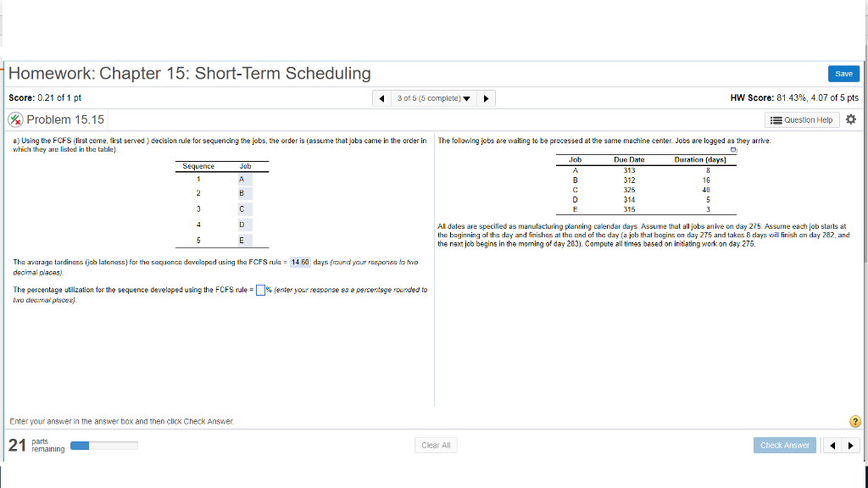Click the circled-X status icon beside Problem 15.15
The width and height of the screenshot is (868, 488).
click(x=16, y=119)
